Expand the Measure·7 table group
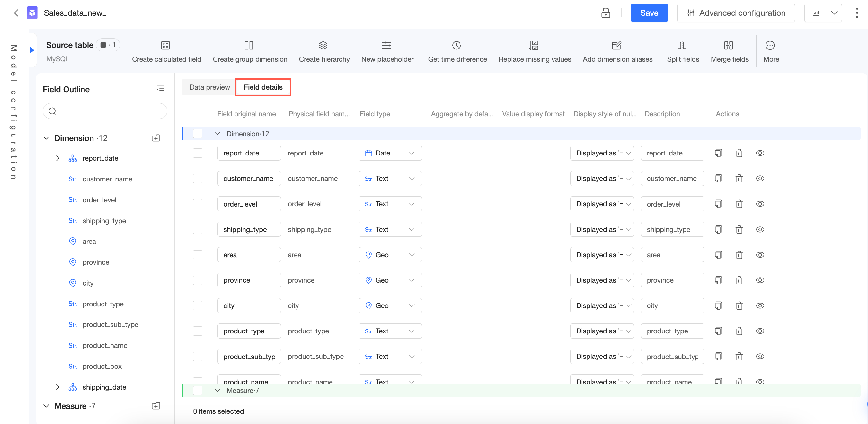The height and width of the screenshot is (424, 868). click(x=217, y=390)
